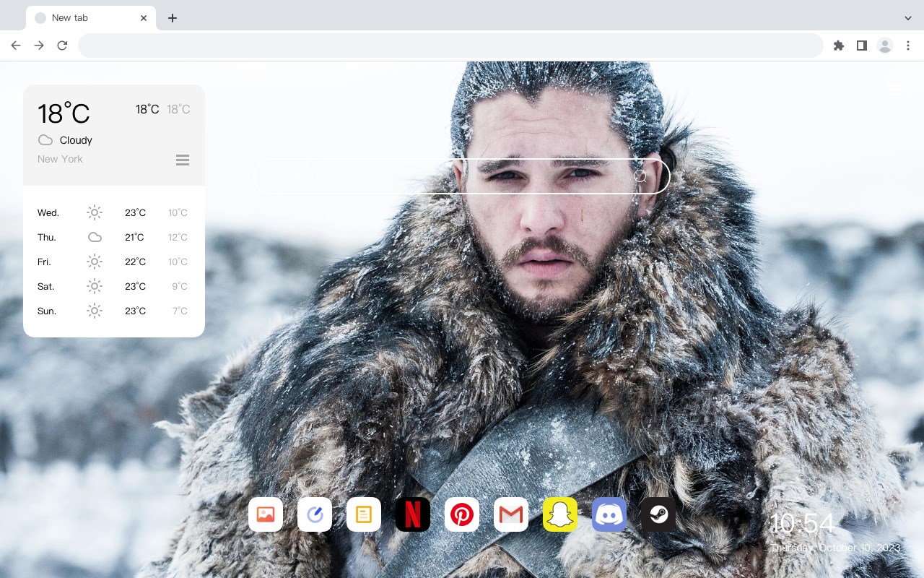Screen dimensions: 924x578
Task: Open the gallery image shortcut icon
Action: (x=266, y=514)
